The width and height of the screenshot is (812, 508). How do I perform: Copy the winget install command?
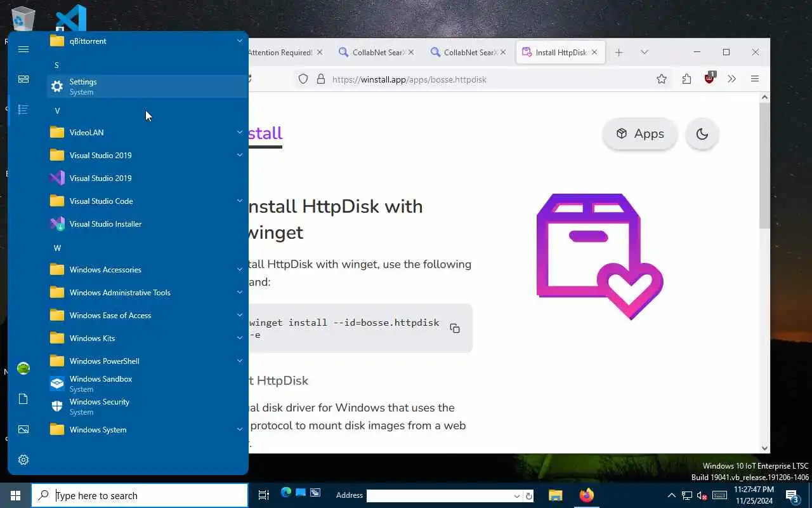click(x=455, y=328)
